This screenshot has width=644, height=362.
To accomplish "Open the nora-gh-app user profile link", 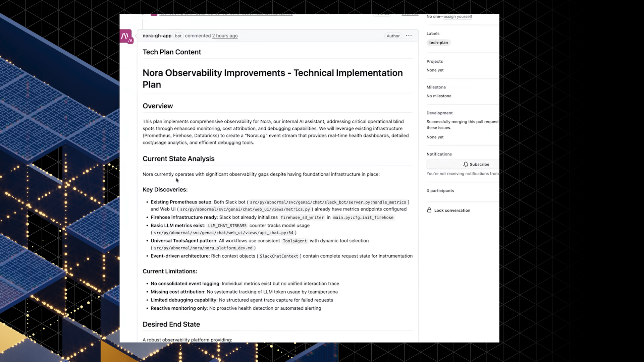I will (x=157, y=36).
